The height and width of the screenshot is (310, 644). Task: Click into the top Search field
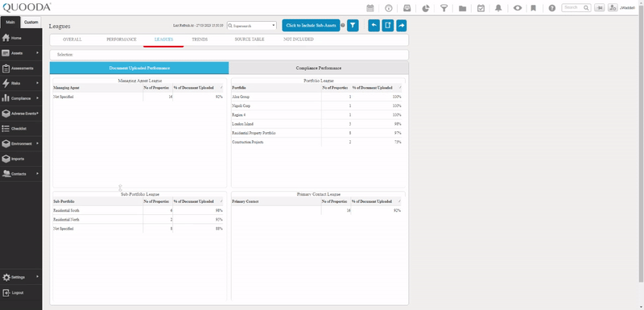(576, 7)
